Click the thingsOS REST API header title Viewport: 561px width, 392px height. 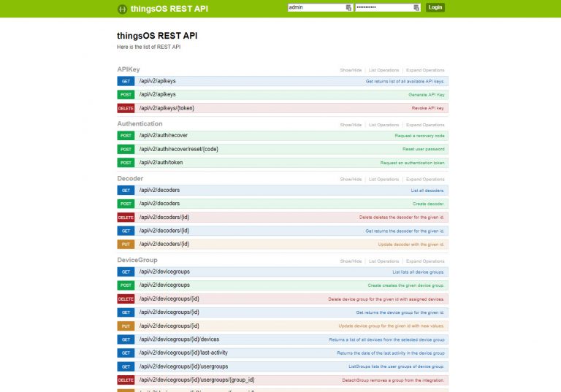169,9
